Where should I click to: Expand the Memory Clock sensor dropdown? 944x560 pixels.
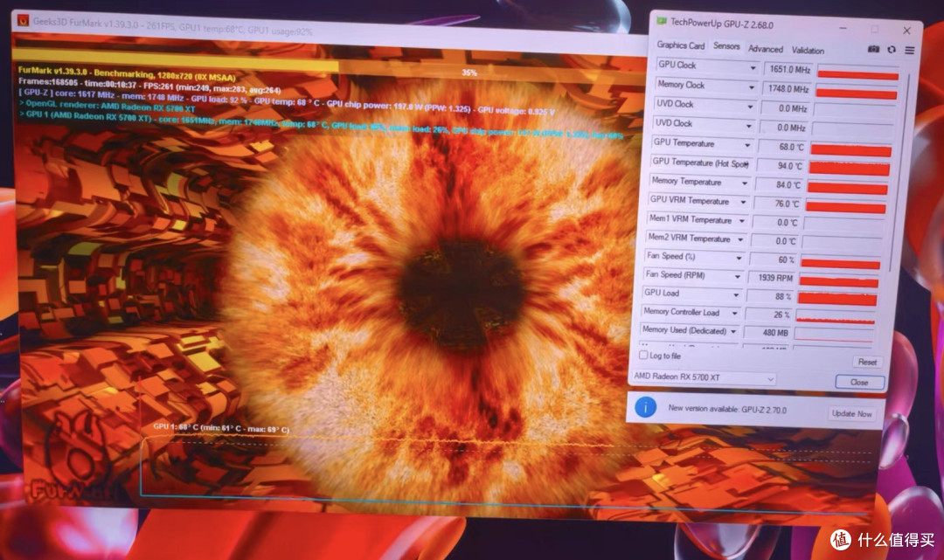coord(752,88)
